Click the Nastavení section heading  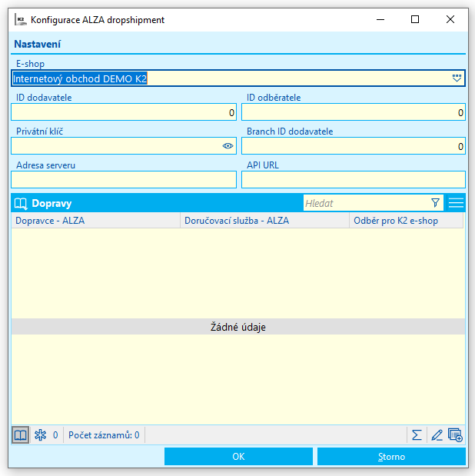tap(38, 45)
